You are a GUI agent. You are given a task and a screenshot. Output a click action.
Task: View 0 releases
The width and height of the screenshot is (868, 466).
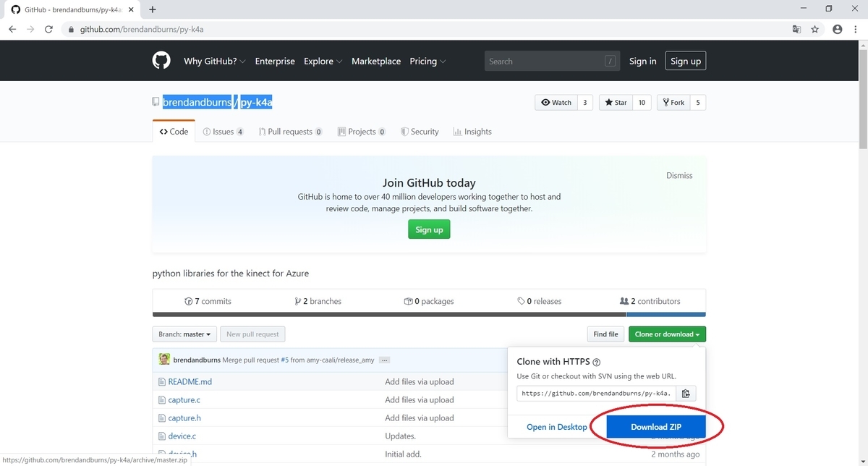(x=540, y=301)
